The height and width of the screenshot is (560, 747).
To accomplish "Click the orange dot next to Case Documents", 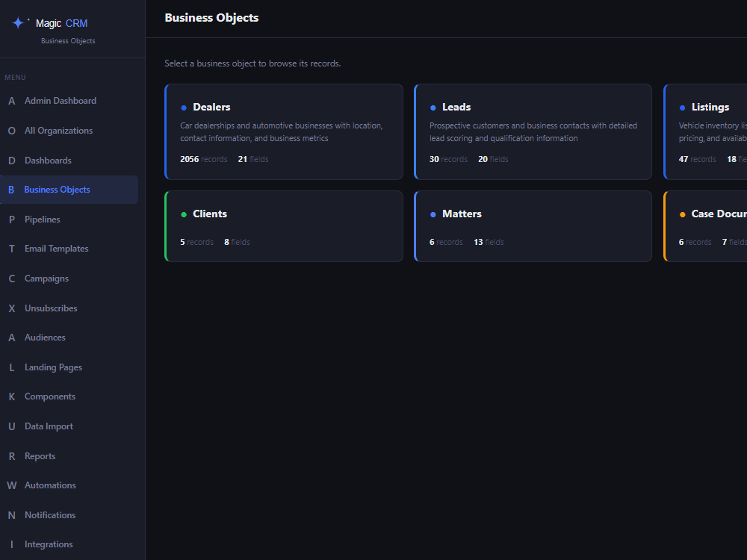I will coord(682,215).
